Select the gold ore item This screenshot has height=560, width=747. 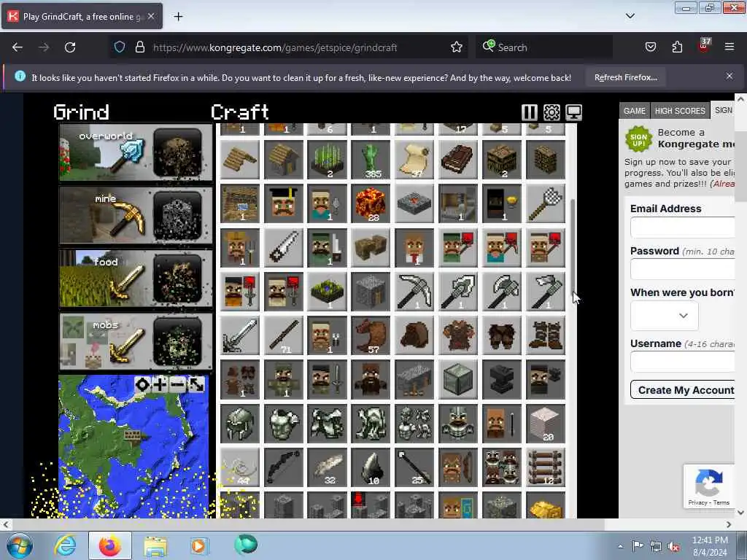click(x=546, y=506)
